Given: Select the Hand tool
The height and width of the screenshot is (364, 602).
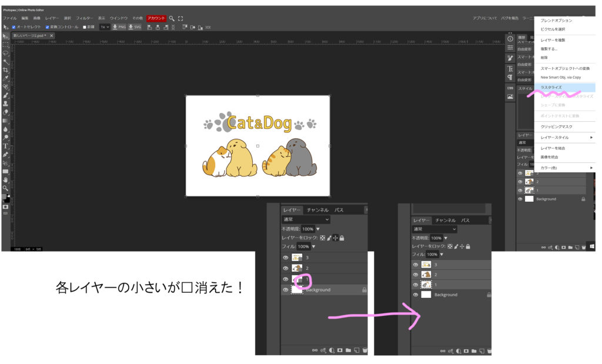Looking at the screenshot, I should (5, 179).
